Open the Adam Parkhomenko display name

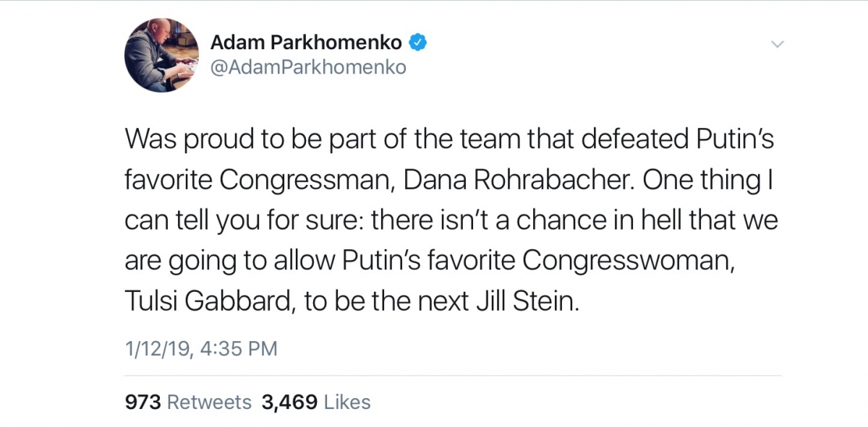(305, 43)
